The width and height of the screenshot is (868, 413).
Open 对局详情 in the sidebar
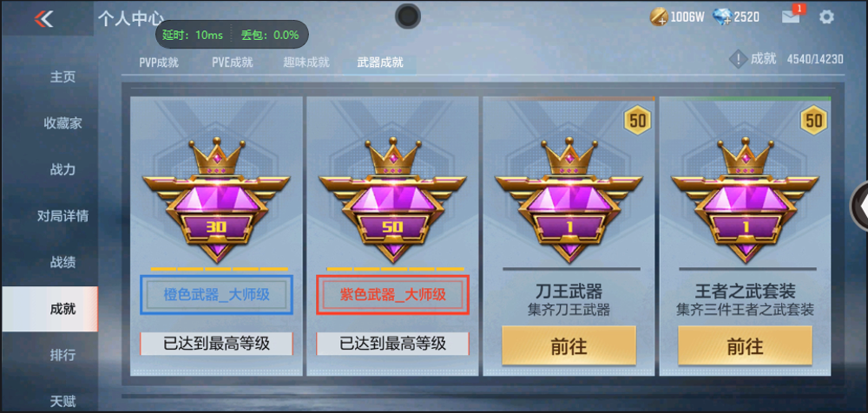coord(62,215)
